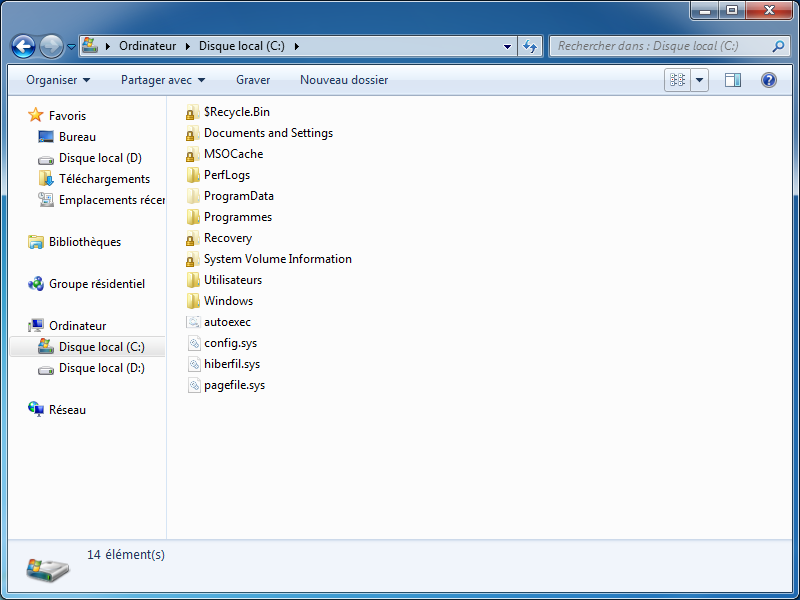
Task: Select Disque local (D:) under Ordinateur
Action: coord(101,368)
